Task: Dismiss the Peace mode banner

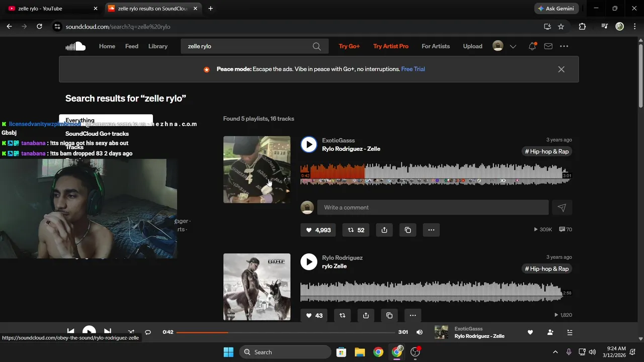Action: [x=561, y=69]
